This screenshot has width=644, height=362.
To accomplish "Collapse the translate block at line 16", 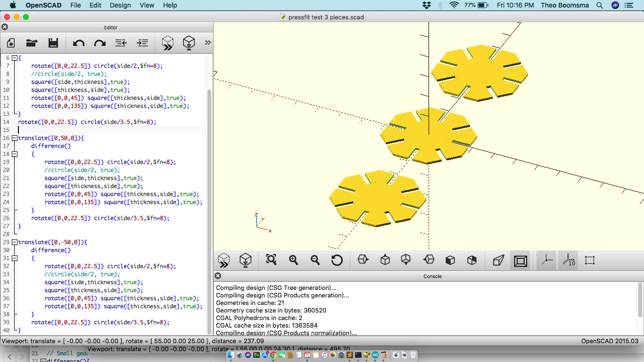I will pyautogui.click(x=15, y=138).
